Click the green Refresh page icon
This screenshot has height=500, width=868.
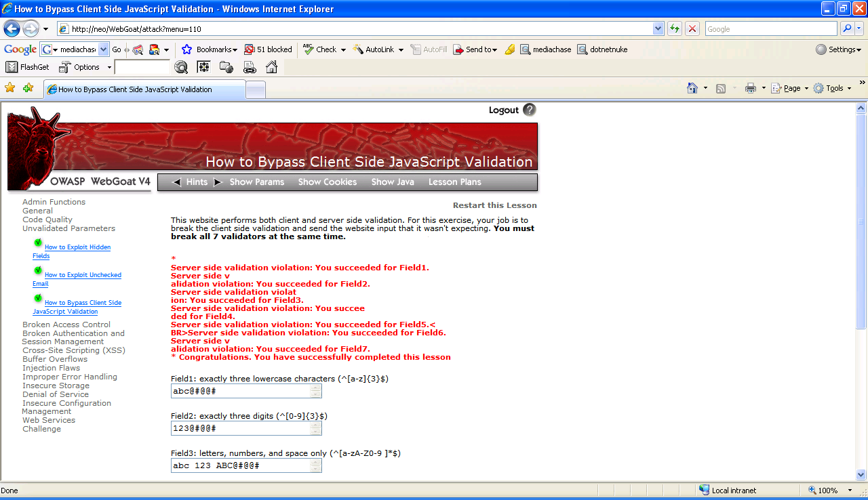coord(675,28)
